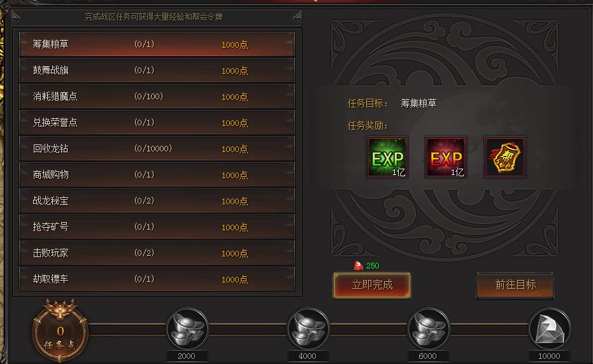Click the red gem cost icon
Image resolution: width=593 pixels, height=364 pixels.
[x=358, y=266]
